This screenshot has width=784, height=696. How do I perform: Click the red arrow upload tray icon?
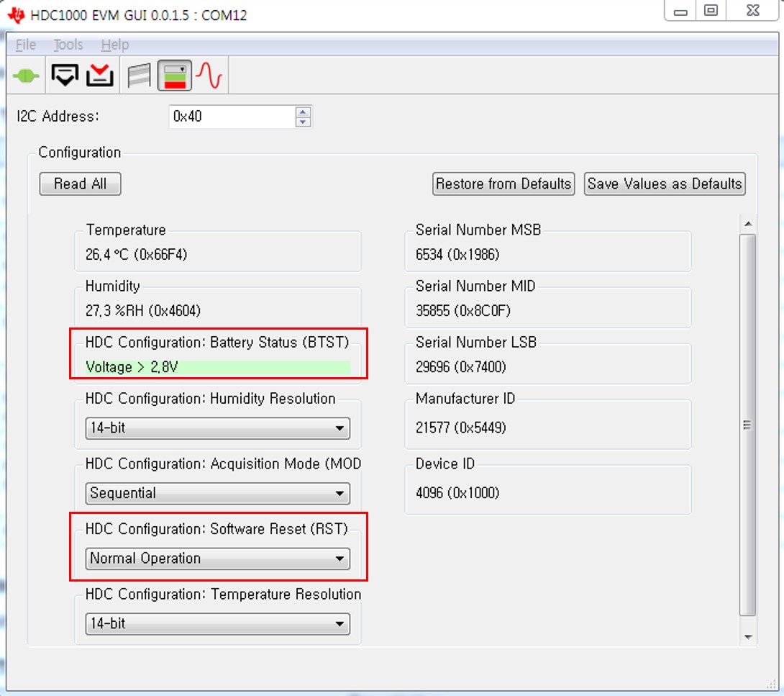100,76
